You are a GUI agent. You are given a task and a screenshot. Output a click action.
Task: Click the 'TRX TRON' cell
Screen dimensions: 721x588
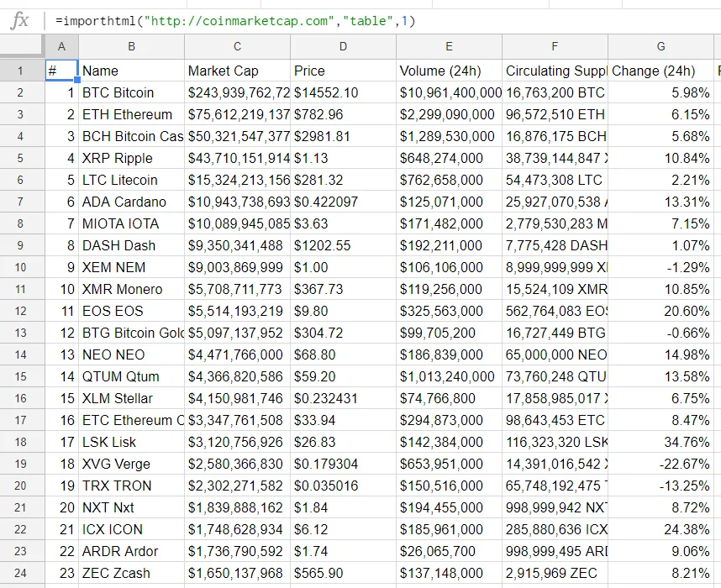click(x=131, y=486)
